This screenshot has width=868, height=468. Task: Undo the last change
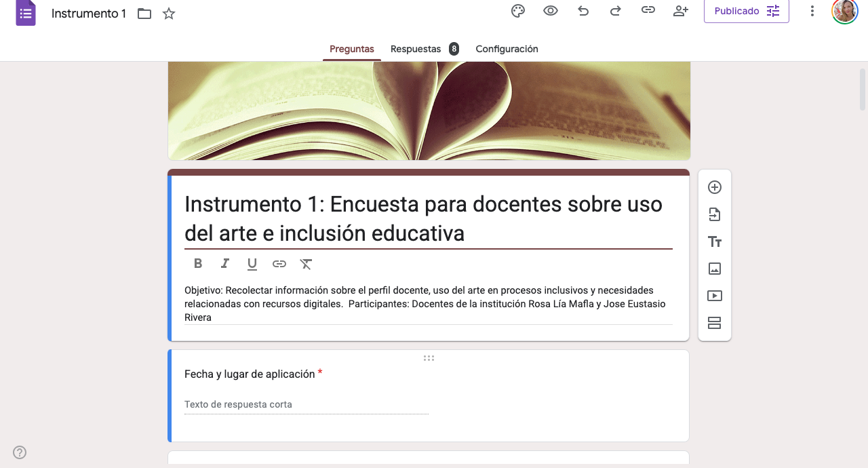click(x=583, y=11)
